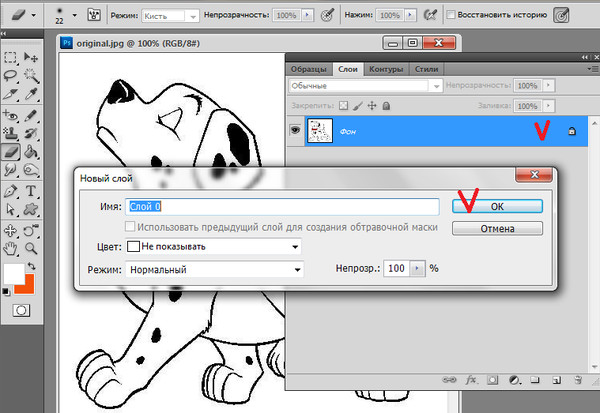Toggle Quick Mask mode
Viewport: 600px width, 413px height.
(x=21, y=310)
